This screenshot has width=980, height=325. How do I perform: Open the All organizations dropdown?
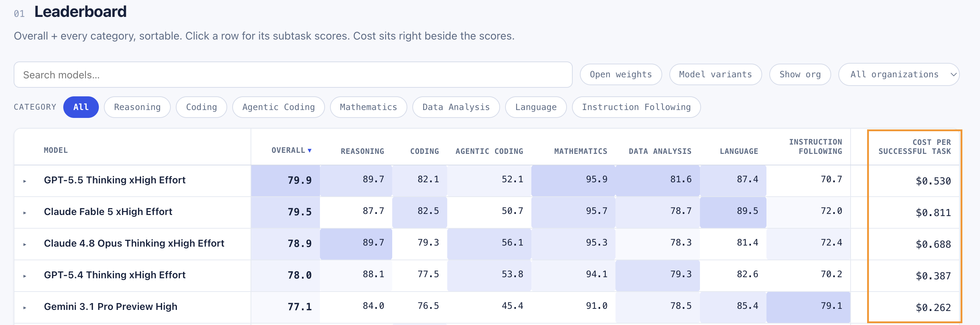coord(899,74)
